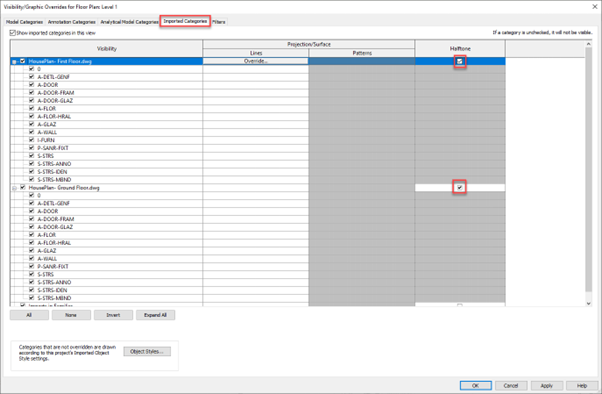Open Object Styles... dialog
This screenshot has height=394, width=602.
tap(147, 351)
